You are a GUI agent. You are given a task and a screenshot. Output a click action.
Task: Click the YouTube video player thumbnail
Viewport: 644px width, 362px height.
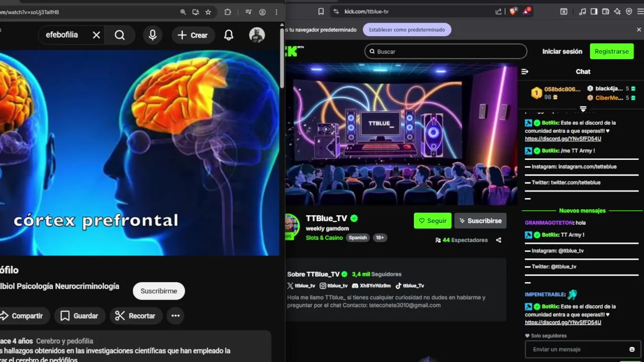point(139,152)
